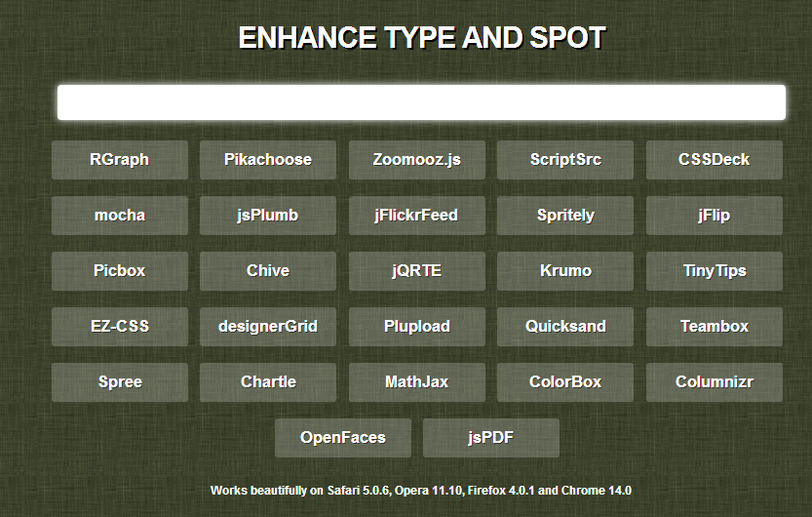The width and height of the screenshot is (812, 517).
Task: Select the RGraph tile
Action: coord(120,160)
